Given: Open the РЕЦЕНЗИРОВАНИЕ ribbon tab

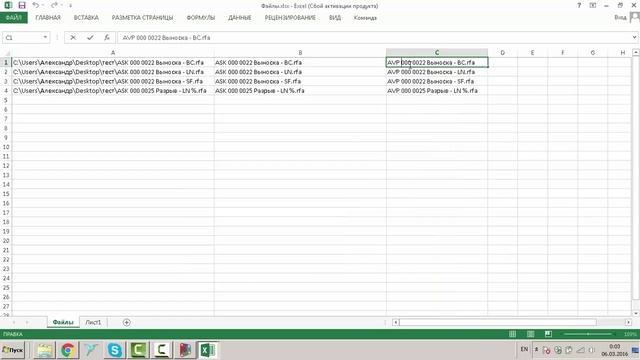Looking at the screenshot, I should pos(290,18).
